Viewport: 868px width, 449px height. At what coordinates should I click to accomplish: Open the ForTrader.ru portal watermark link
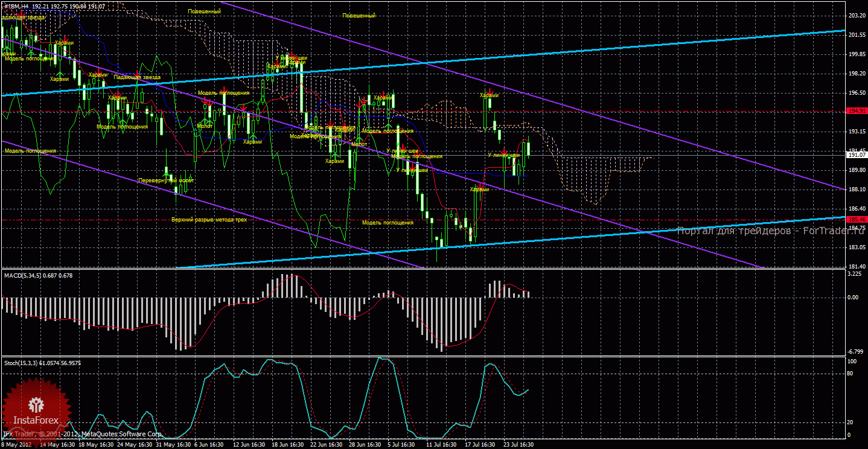771,231
